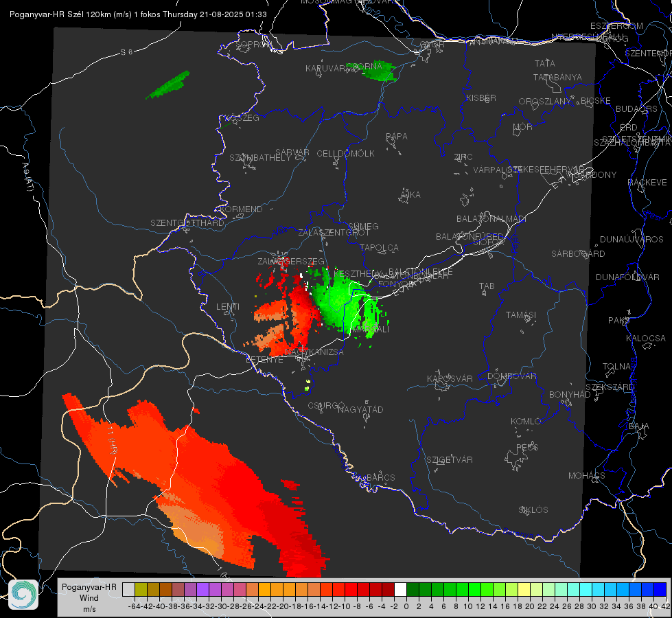Click the SOPRON label on the map
The image size is (672, 618).
pos(253,44)
